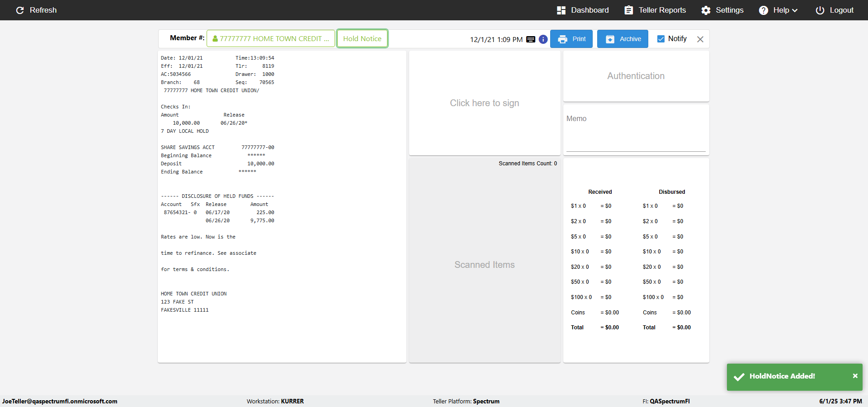The height and width of the screenshot is (407, 868).
Task: Click the Disbursed column header
Action: click(x=672, y=192)
